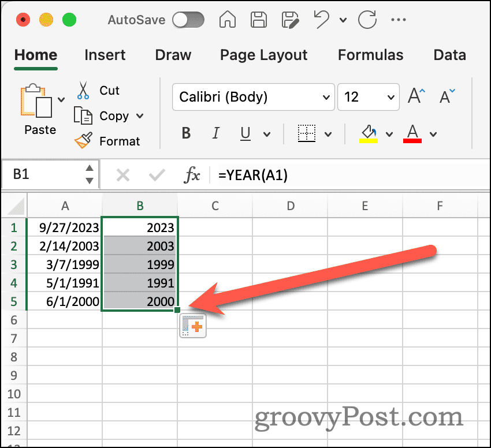
Task: Click cell containing 6/1/2000
Action: pyautogui.click(x=65, y=301)
